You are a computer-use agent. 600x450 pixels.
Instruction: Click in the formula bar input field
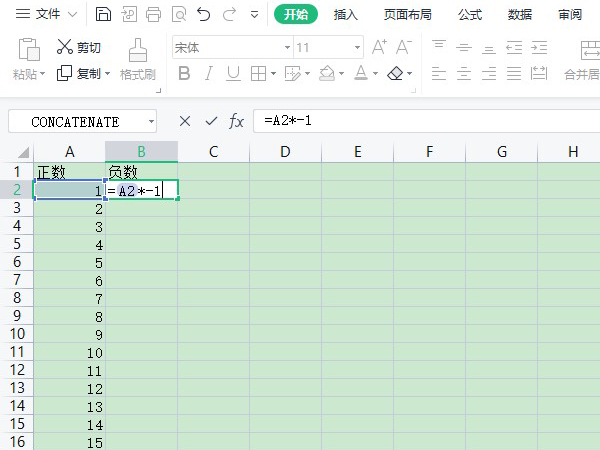point(420,121)
